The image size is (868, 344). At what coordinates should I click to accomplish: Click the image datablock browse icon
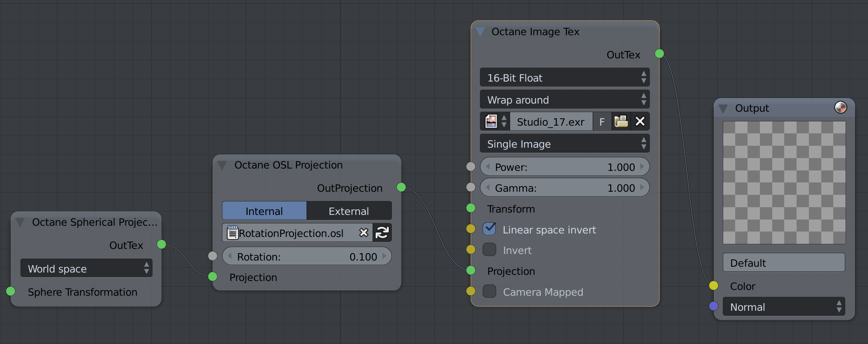495,122
